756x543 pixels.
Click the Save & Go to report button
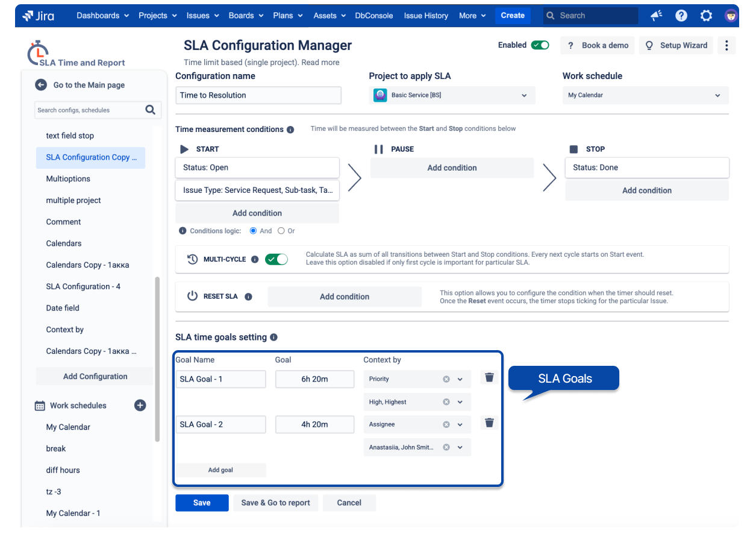click(x=275, y=503)
